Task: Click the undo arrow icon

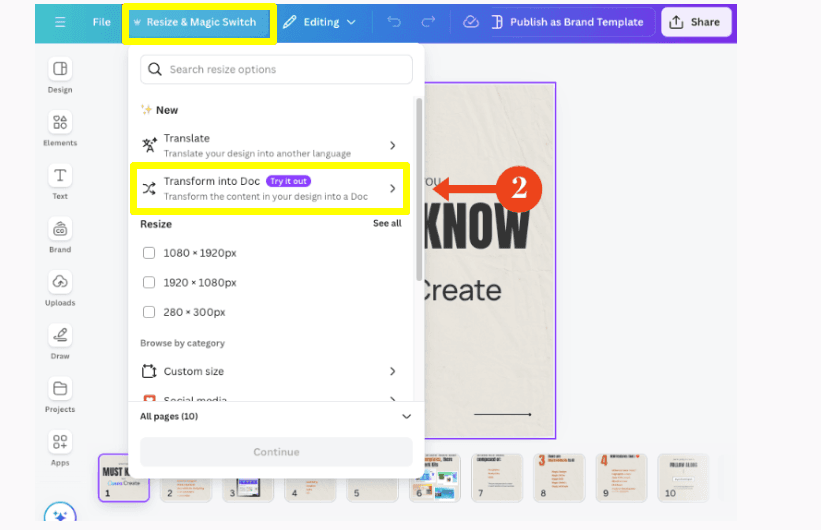Action: tap(394, 22)
